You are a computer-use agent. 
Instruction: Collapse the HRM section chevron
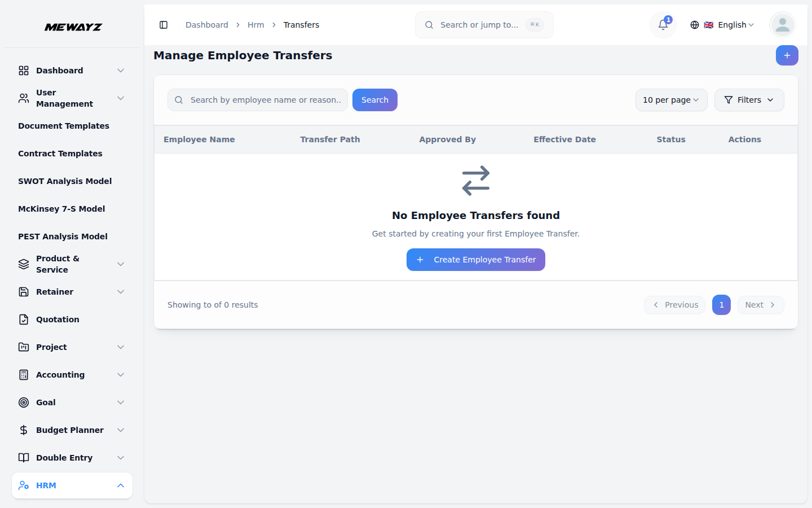[120, 485]
